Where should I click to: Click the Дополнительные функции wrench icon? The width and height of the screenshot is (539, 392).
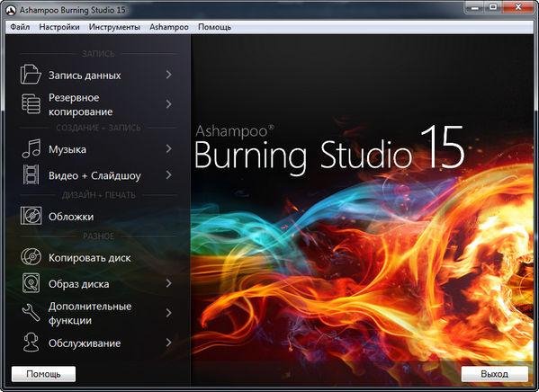[x=31, y=312]
